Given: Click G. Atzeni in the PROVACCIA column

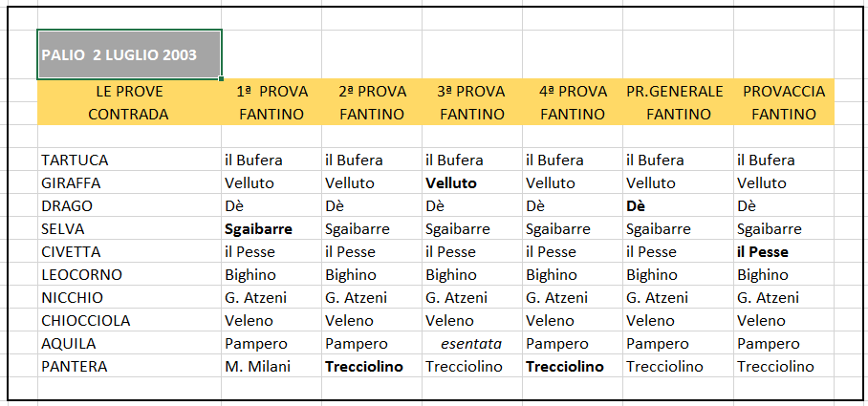Looking at the screenshot, I should (x=784, y=298).
